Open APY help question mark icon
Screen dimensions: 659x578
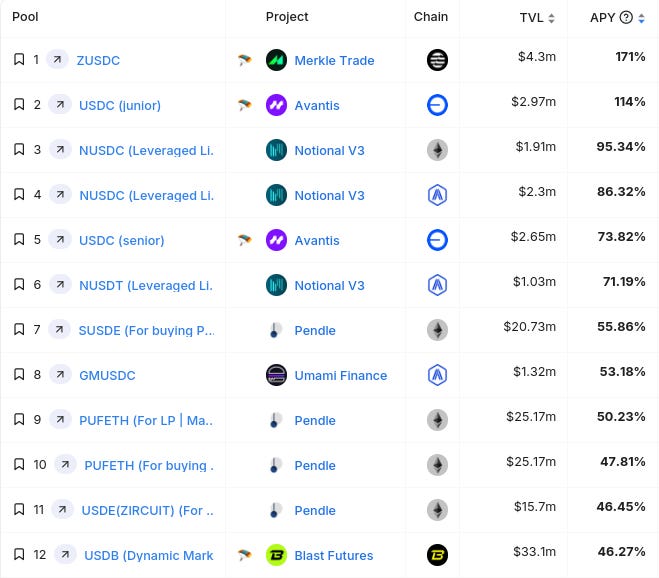pos(626,17)
